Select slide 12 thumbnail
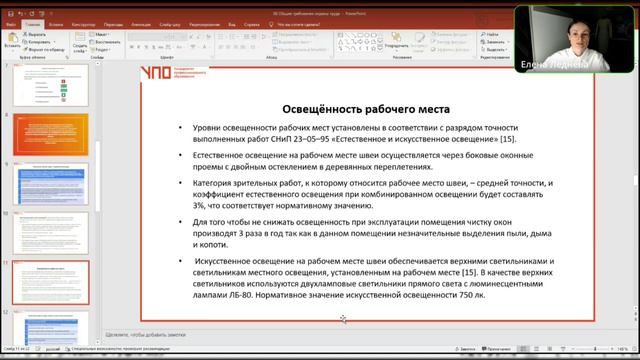640x360 pixels. pyautogui.click(x=51, y=329)
